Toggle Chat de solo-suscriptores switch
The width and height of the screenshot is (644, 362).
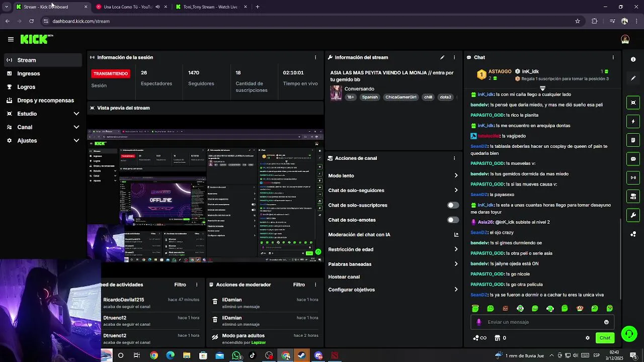(453, 205)
